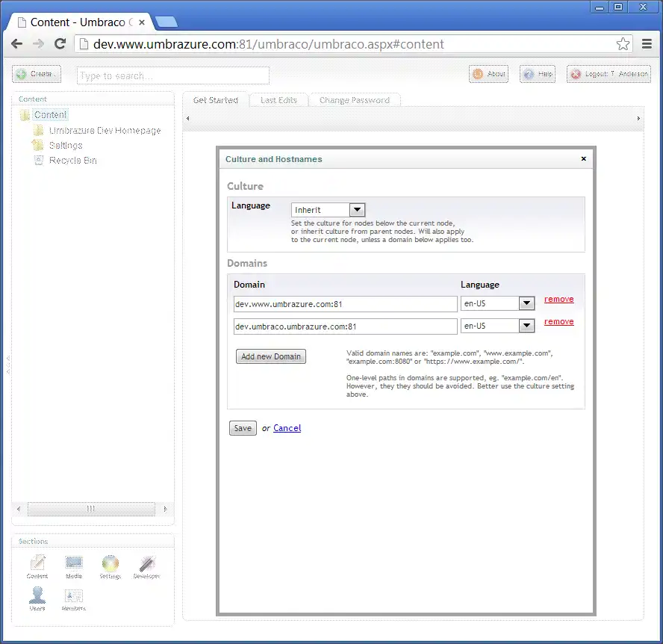Switch to the Change Password tab
Viewport: 663px width, 644px height.
[x=355, y=100]
